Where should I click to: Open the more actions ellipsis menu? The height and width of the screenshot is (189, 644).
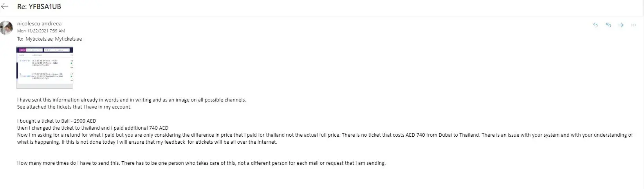tap(633, 25)
